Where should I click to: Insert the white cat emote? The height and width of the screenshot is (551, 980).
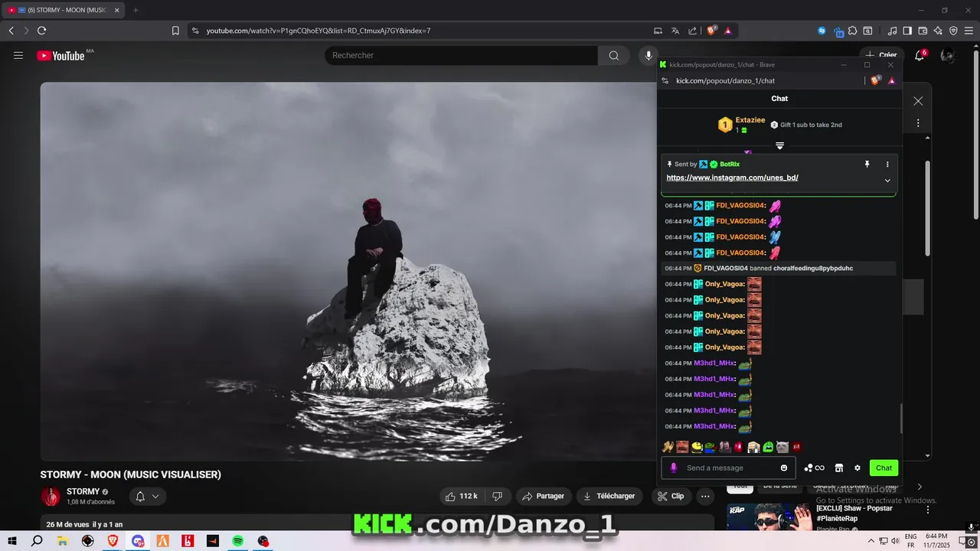pos(782,447)
